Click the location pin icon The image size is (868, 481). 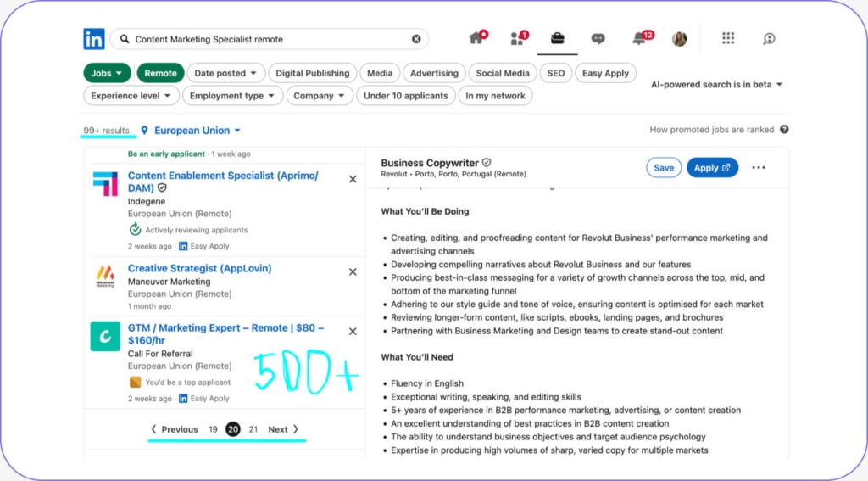click(144, 131)
